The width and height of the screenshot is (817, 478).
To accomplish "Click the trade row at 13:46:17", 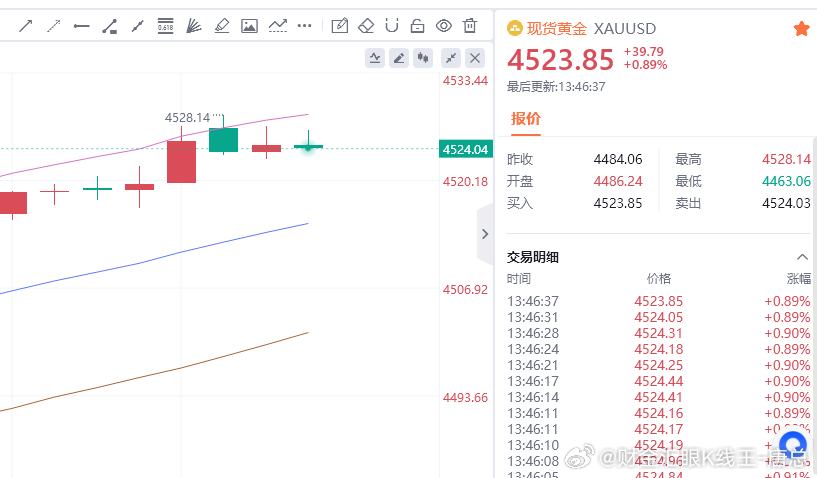I will click(659, 382).
